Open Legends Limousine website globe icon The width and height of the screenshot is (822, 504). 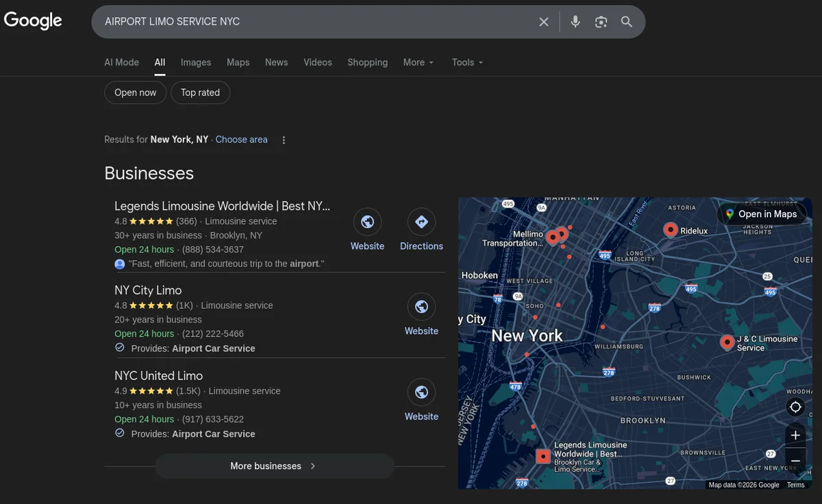[367, 222]
